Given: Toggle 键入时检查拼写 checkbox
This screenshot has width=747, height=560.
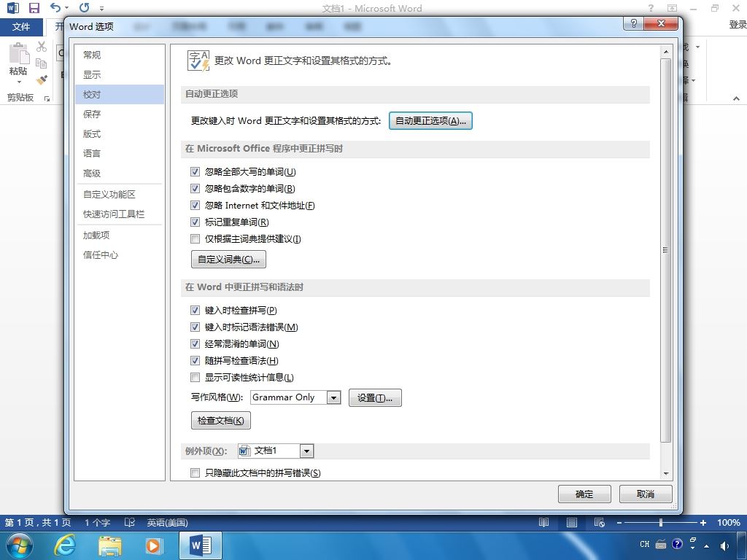Looking at the screenshot, I should point(195,311).
